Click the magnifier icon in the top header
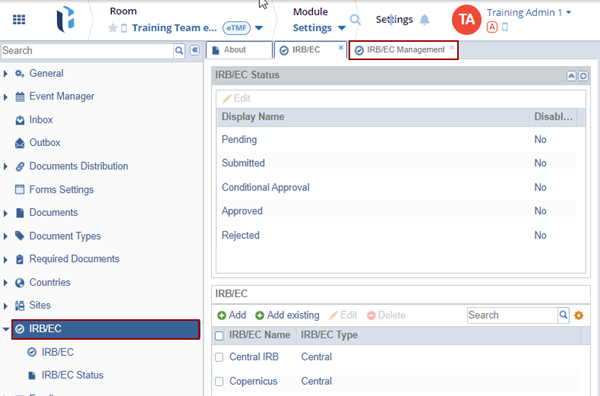Image resolution: width=600 pixels, height=396 pixels. point(355,19)
